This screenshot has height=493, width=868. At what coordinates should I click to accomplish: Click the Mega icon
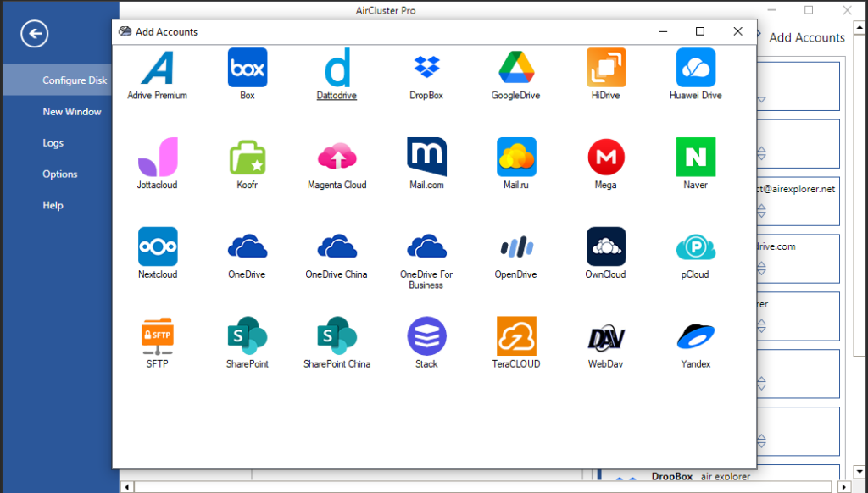606,158
